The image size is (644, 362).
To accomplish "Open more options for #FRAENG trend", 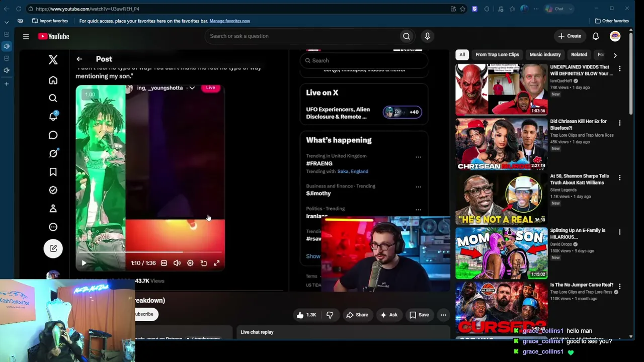I will 418,157.
